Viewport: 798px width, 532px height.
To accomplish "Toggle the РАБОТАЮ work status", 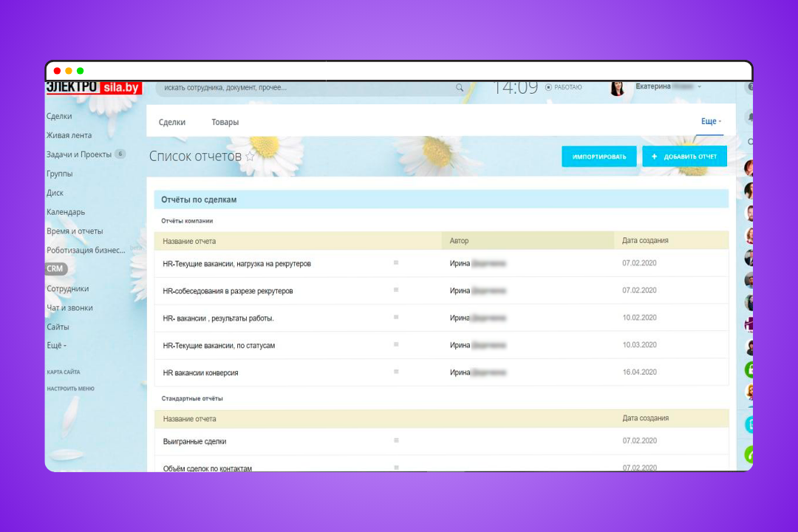I will (563, 87).
